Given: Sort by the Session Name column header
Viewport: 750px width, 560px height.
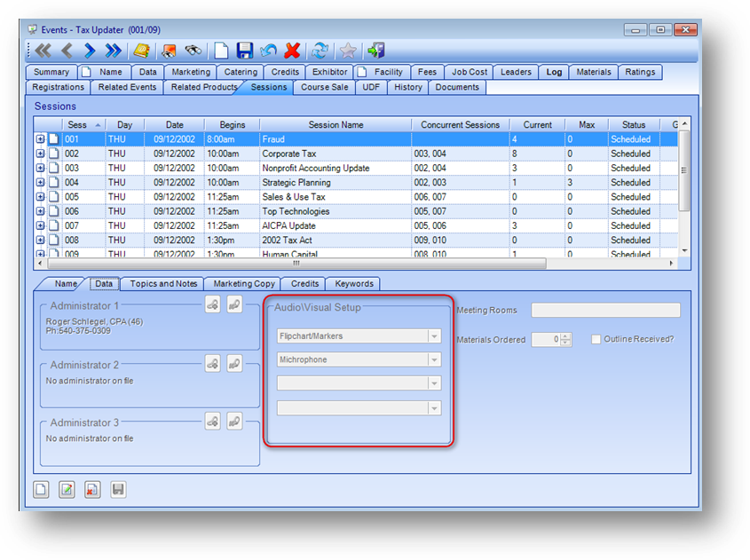Looking at the screenshot, I should (x=336, y=125).
